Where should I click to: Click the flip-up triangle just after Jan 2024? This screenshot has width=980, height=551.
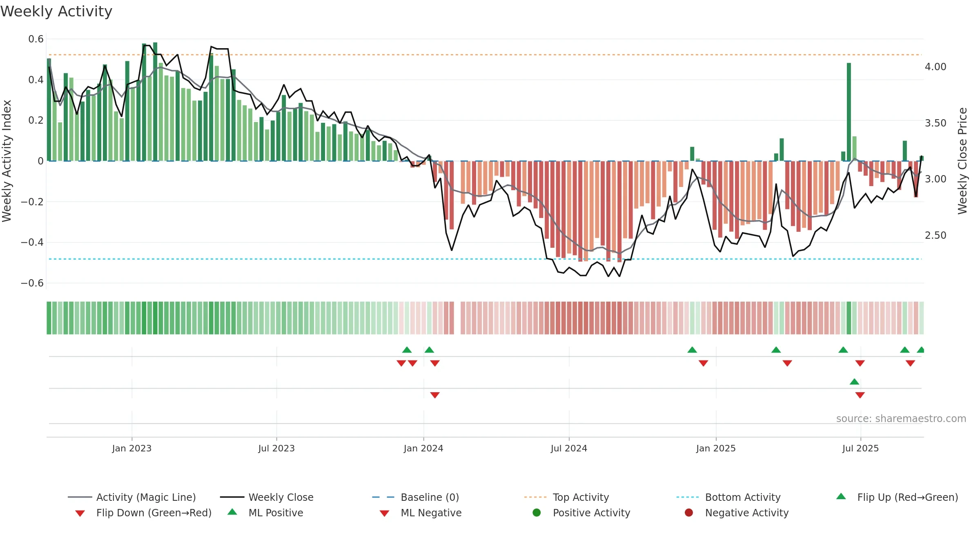pyautogui.click(x=429, y=350)
